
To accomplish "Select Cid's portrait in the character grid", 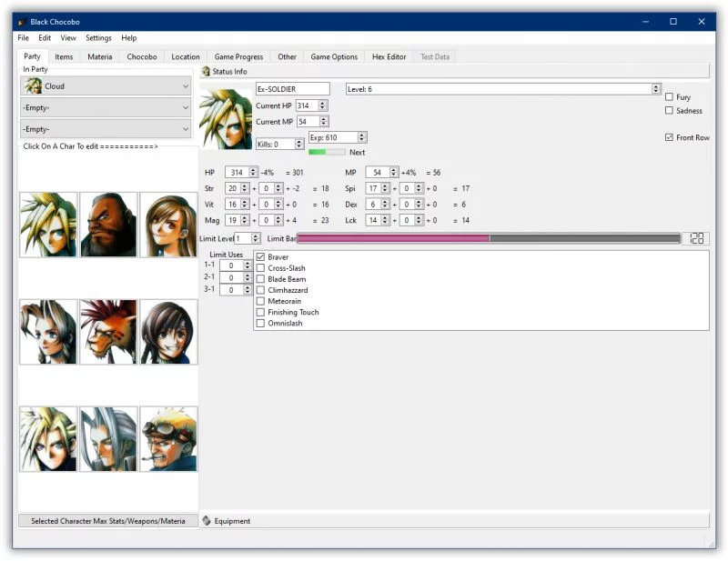I will click(x=168, y=439).
